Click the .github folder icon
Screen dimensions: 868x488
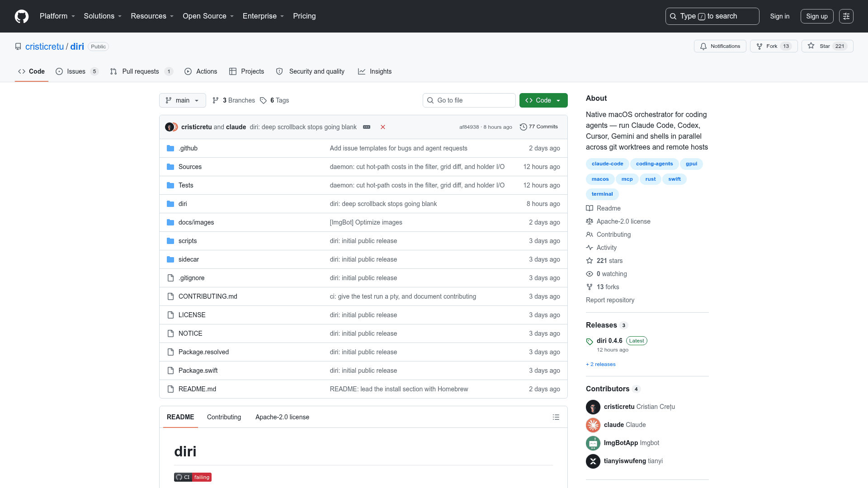point(170,148)
